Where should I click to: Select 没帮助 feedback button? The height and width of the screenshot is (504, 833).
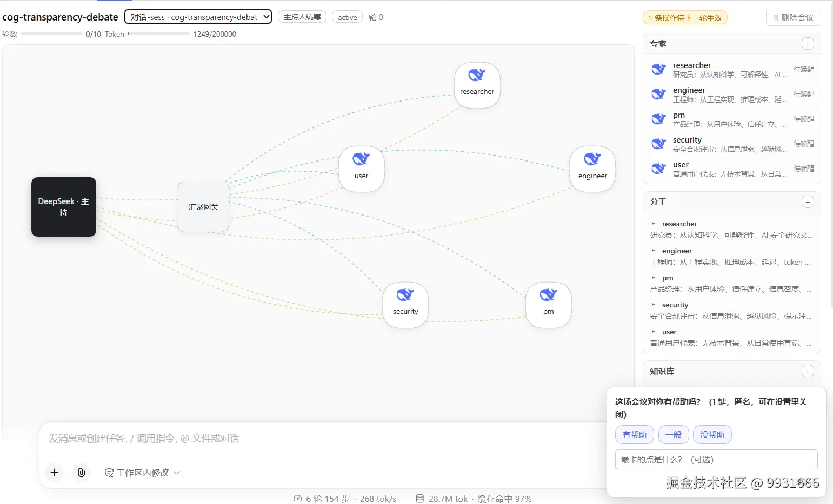[712, 435]
